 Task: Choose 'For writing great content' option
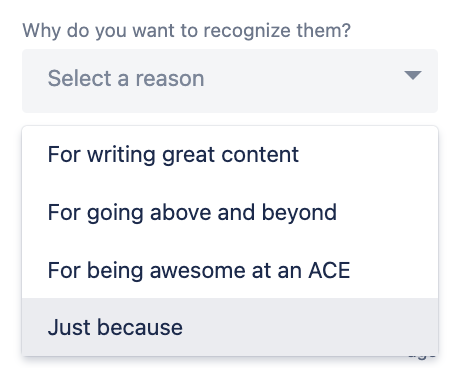230,155
